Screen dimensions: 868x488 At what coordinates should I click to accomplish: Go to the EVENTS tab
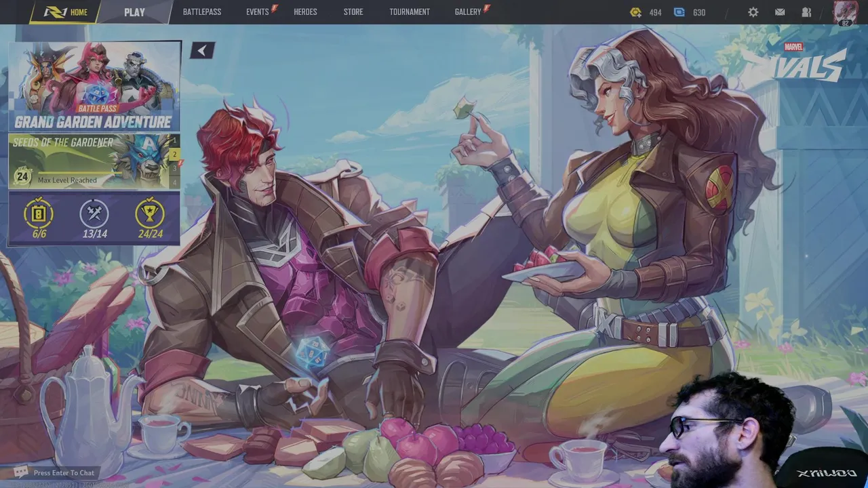(258, 12)
